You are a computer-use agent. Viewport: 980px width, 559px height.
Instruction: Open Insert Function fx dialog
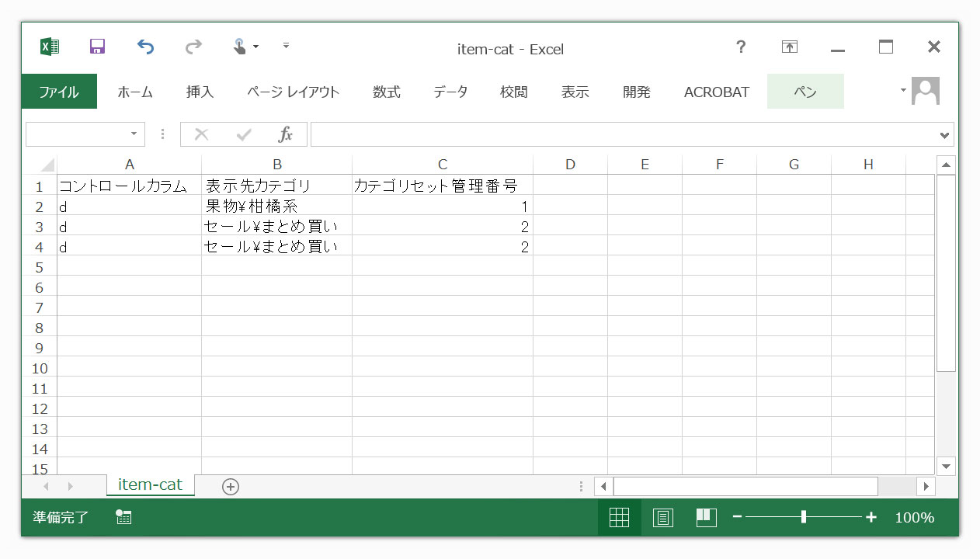[x=286, y=134]
